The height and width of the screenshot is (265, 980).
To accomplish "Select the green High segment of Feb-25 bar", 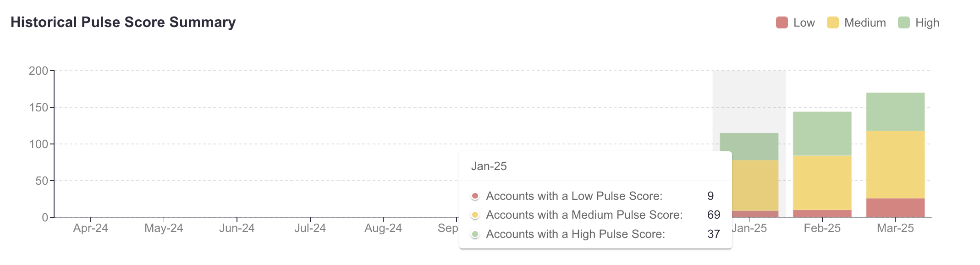I will 822,133.
